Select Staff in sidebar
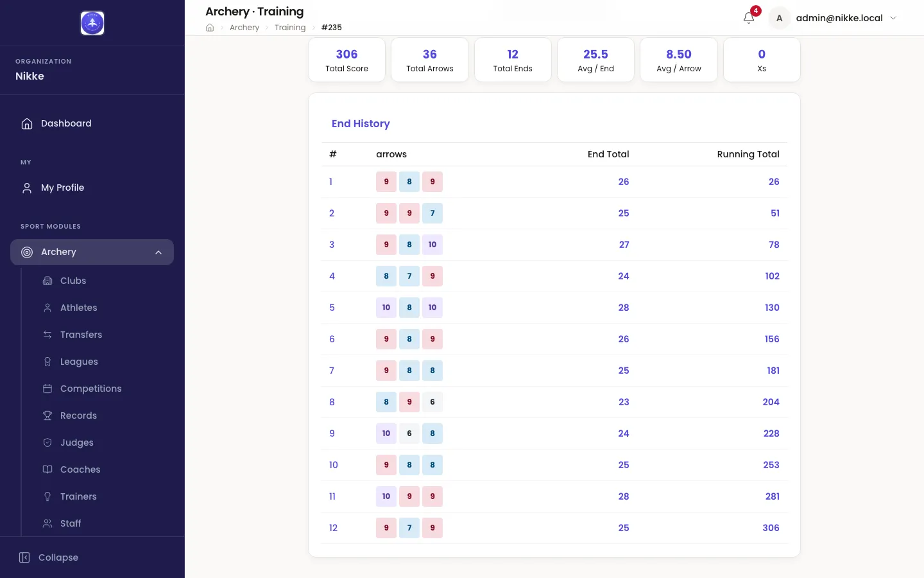Viewport: 924px width, 578px height. [x=103, y=523]
